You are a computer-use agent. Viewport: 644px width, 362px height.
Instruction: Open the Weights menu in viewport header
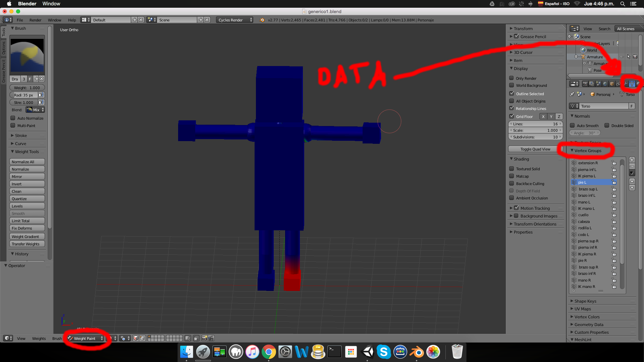(39, 339)
